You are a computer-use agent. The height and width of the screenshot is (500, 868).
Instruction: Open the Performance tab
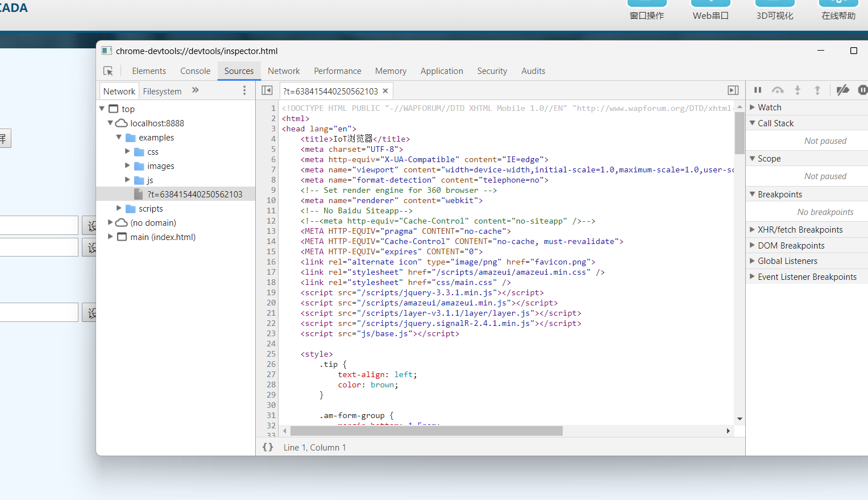click(x=338, y=71)
